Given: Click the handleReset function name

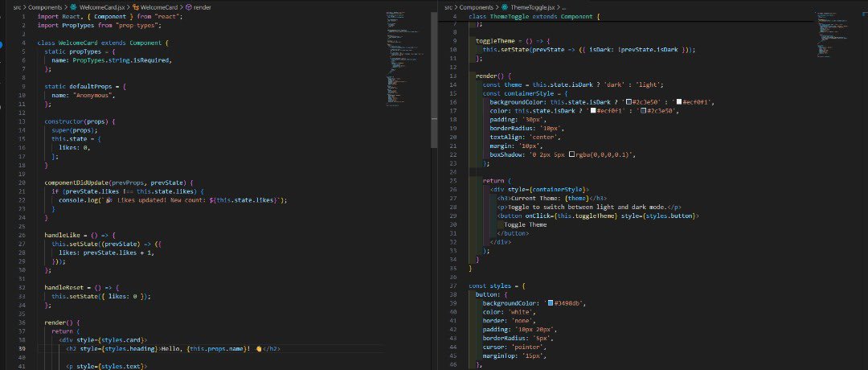Looking at the screenshot, I should [x=63, y=287].
